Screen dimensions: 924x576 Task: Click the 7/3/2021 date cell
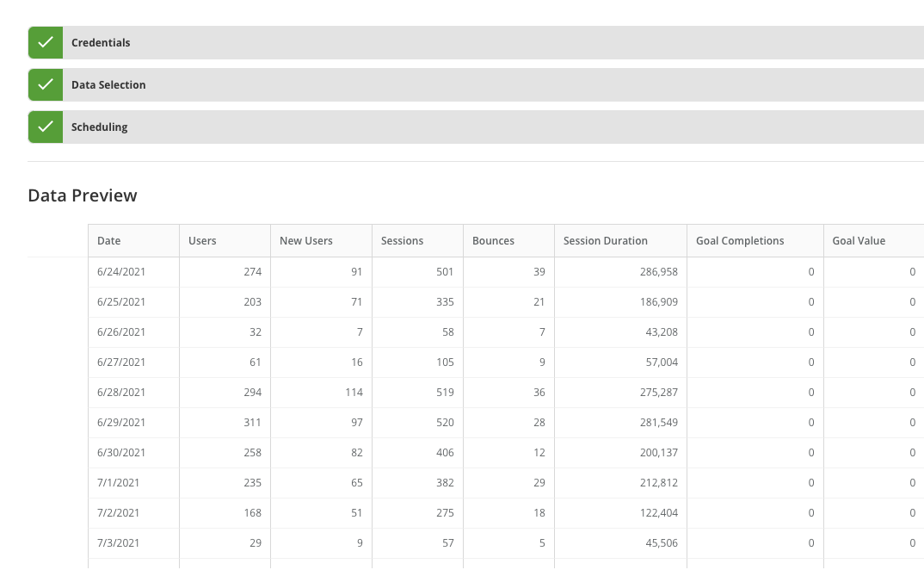click(118, 542)
